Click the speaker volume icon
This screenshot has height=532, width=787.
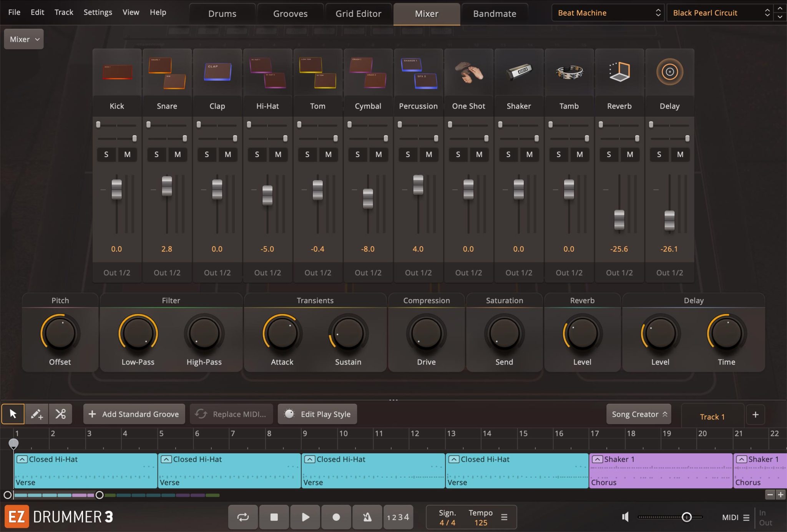(x=625, y=517)
